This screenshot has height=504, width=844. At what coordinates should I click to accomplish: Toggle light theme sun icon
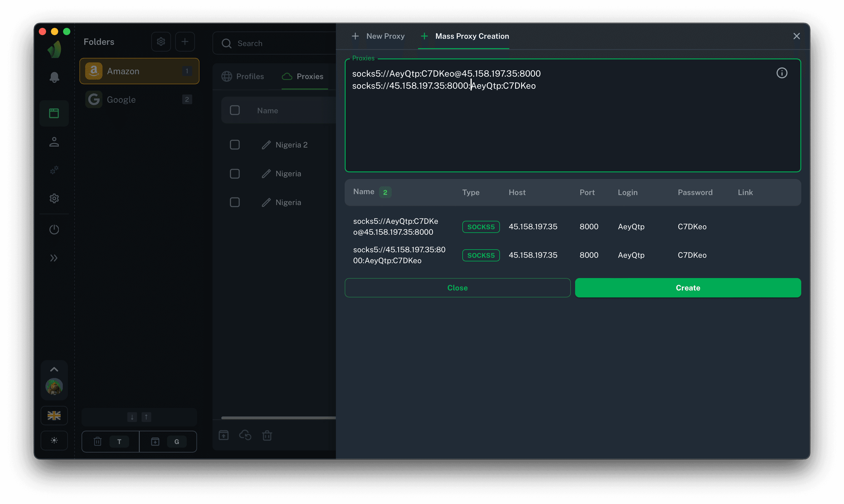[54, 440]
